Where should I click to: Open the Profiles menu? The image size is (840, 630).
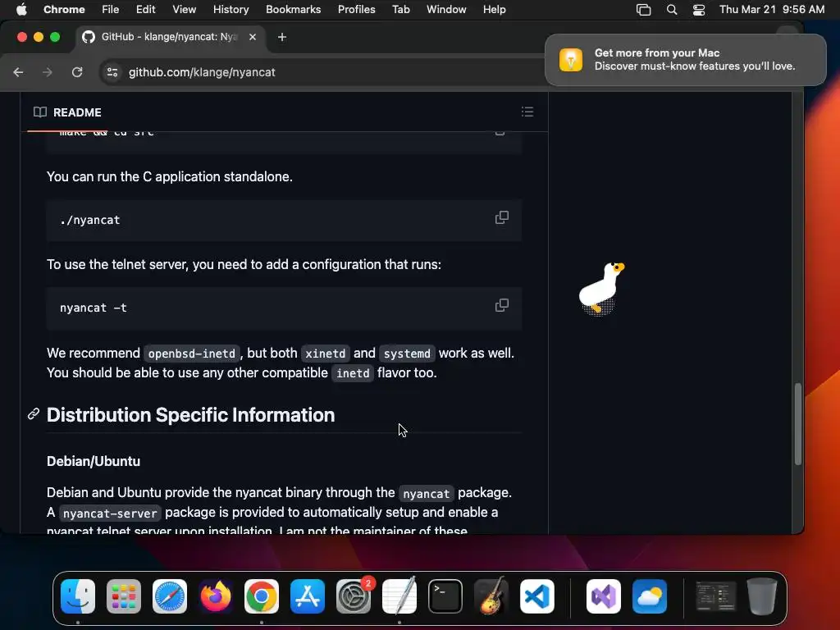tap(356, 9)
